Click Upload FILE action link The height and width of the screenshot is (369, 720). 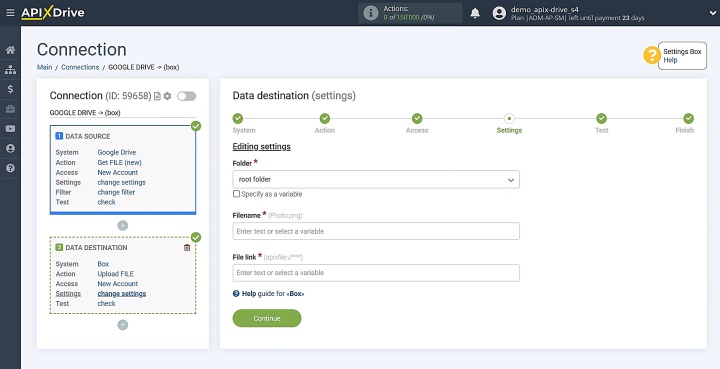(116, 274)
